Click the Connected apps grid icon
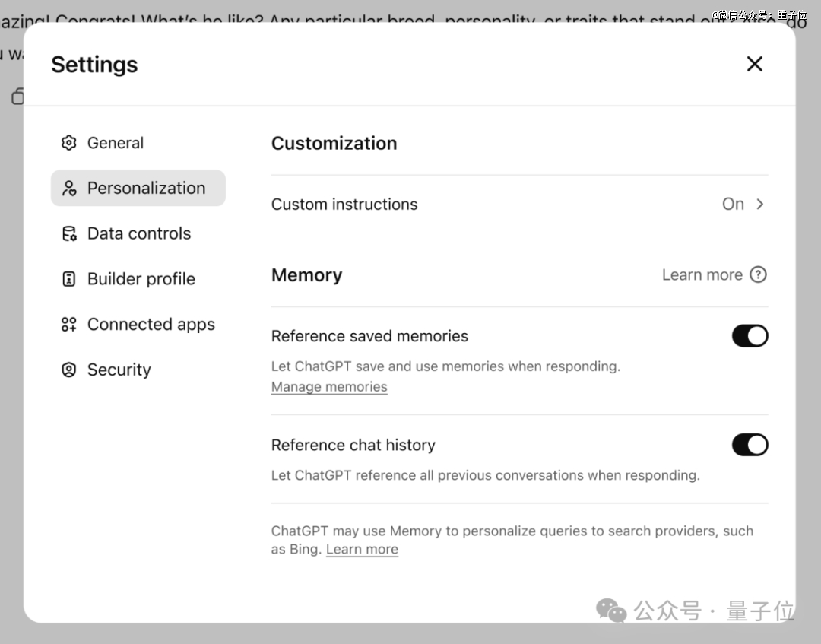 tap(69, 325)
